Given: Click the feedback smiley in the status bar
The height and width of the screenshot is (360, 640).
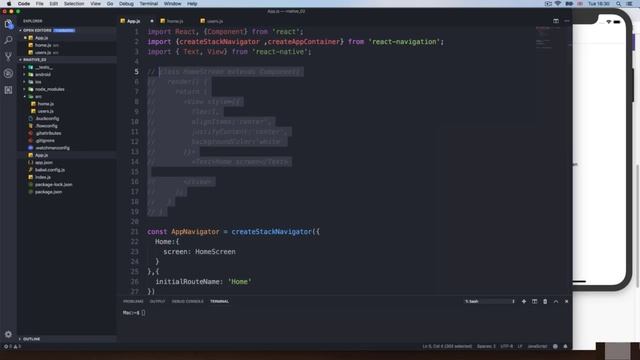Looking at the screenshot, I should tap(555, 347).
